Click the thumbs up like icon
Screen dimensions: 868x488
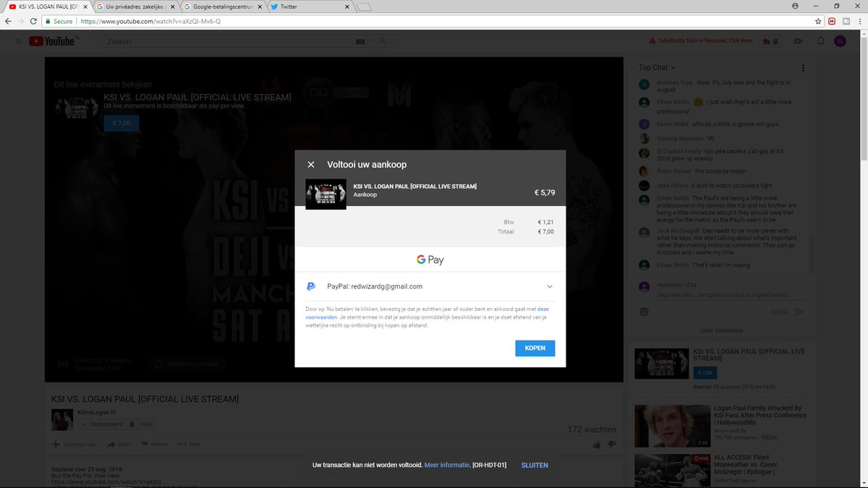click(x=597, y=445)
